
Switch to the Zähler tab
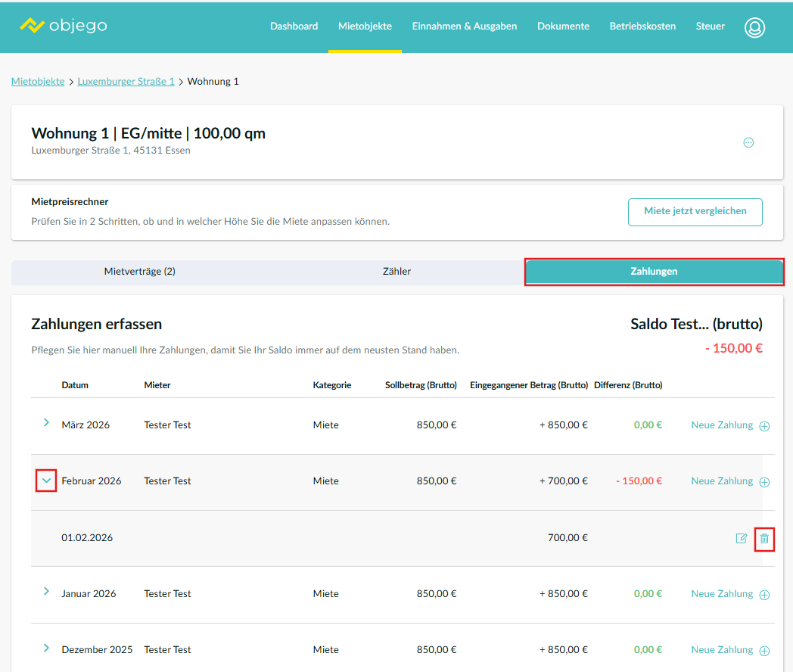coord(396,272)
